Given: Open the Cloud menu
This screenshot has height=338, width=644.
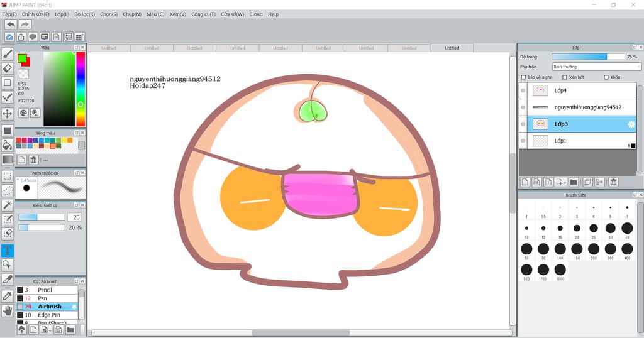Looking at the screenshot, I should pos(256,14).
